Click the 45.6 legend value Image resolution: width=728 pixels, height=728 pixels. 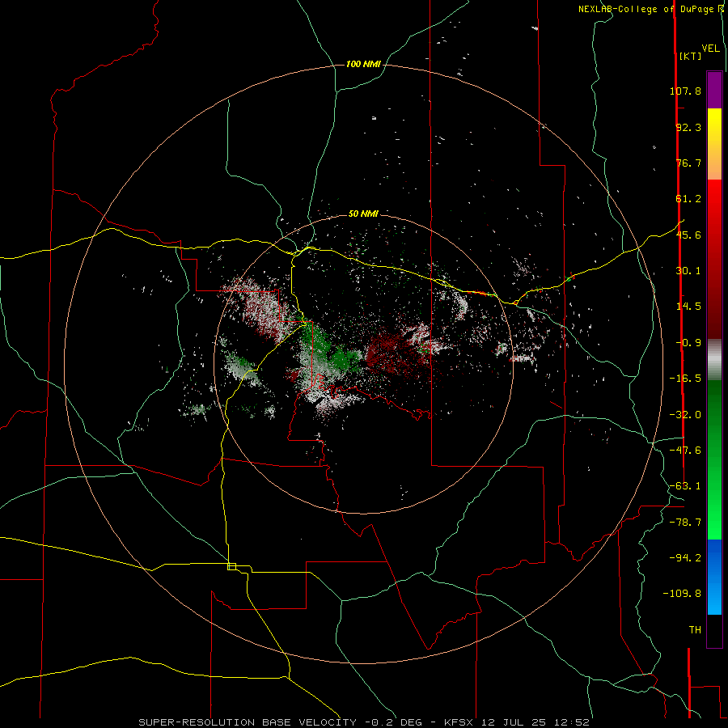(x=688, y=235)
